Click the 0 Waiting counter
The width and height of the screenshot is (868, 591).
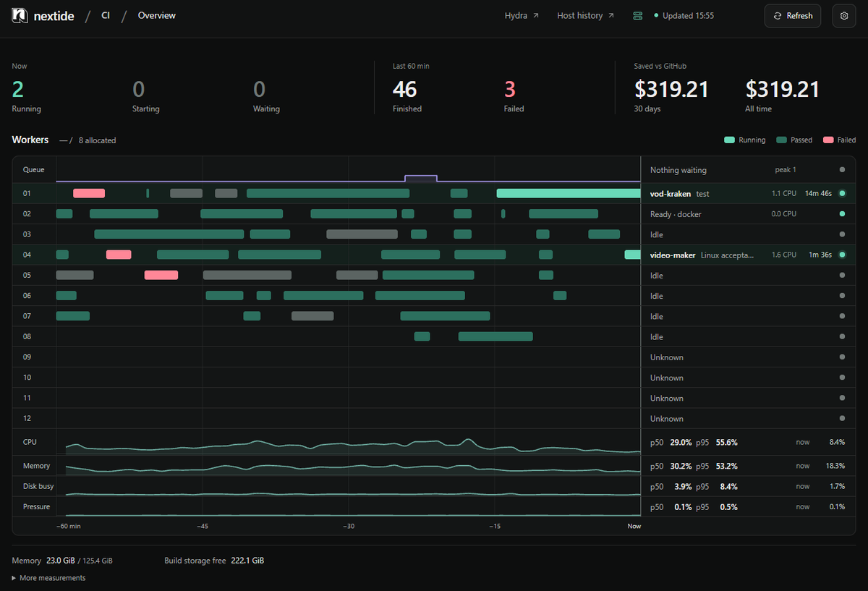coord(266,96)
